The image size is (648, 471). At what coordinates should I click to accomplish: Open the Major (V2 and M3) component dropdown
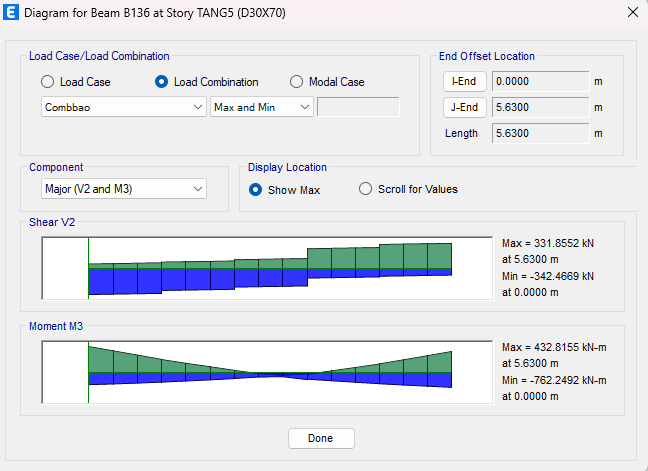(123, 189)
